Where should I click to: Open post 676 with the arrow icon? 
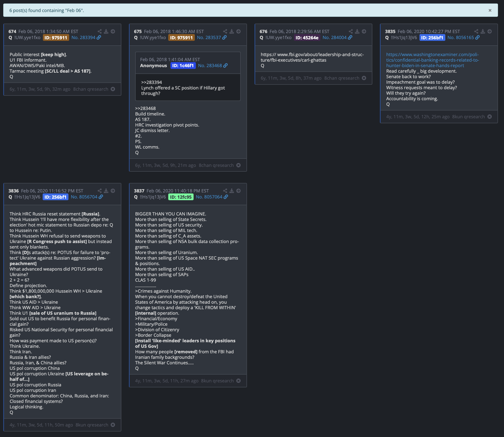tap(364, 31)
